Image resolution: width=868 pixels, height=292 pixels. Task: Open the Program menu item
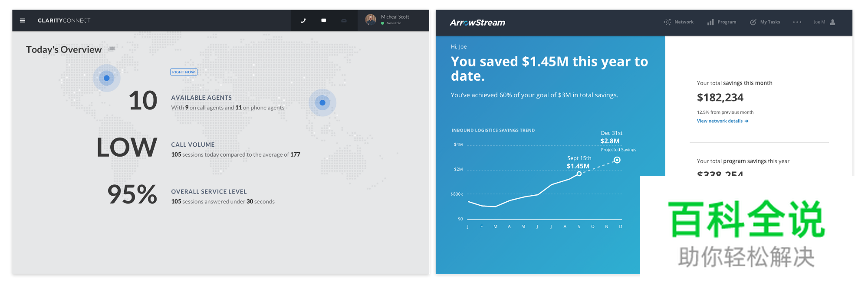[722, 22]
